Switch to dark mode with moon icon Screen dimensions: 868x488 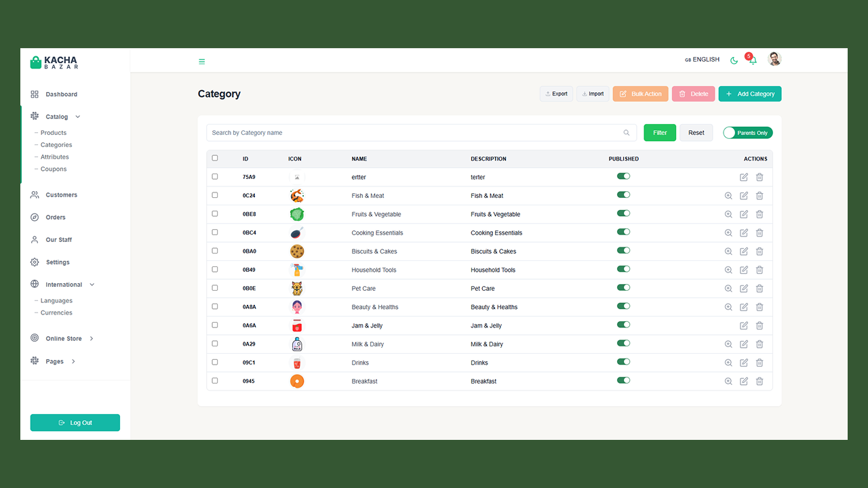[x=734, y=60]
